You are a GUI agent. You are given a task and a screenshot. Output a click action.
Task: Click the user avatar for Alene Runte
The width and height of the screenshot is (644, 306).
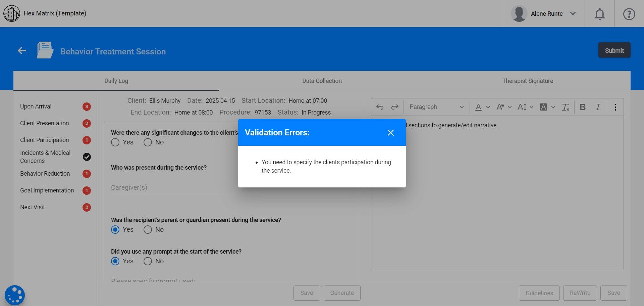[x=519, y=14]
